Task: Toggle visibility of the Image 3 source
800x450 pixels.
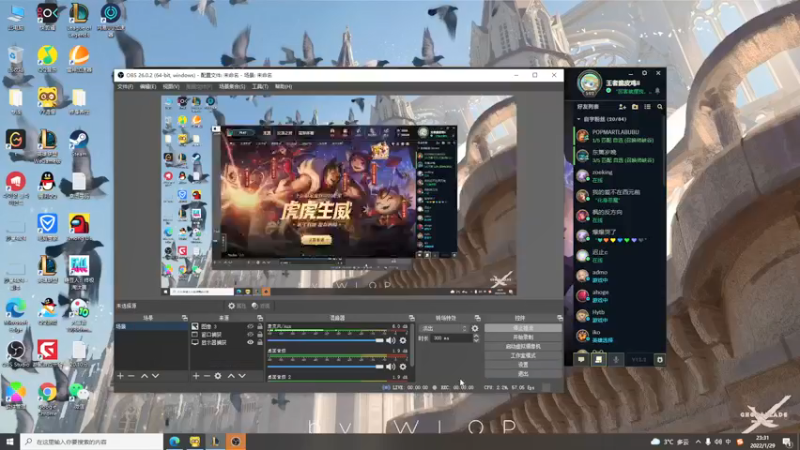Action: [x=250, y=327]
